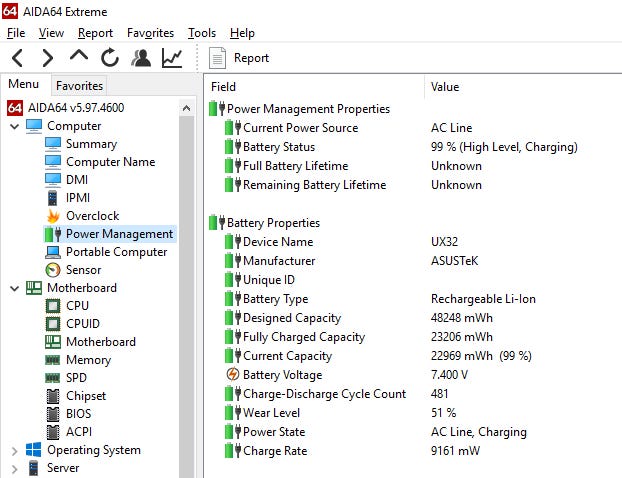Viewport: 622px width, 478px height.
Task: Select the Battery Voltage row
Action: pos(282,375)
